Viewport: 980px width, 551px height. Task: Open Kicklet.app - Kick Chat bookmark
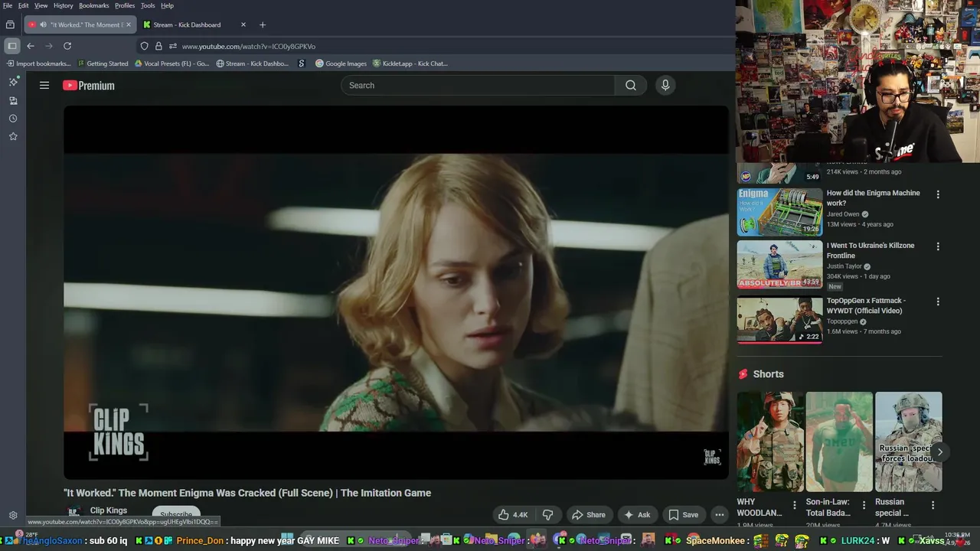coord(410,64)
